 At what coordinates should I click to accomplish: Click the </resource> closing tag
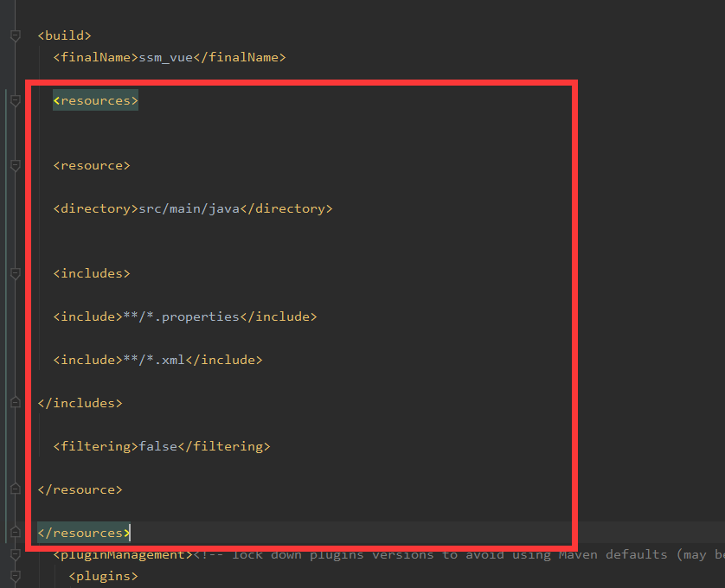point(80,489)
